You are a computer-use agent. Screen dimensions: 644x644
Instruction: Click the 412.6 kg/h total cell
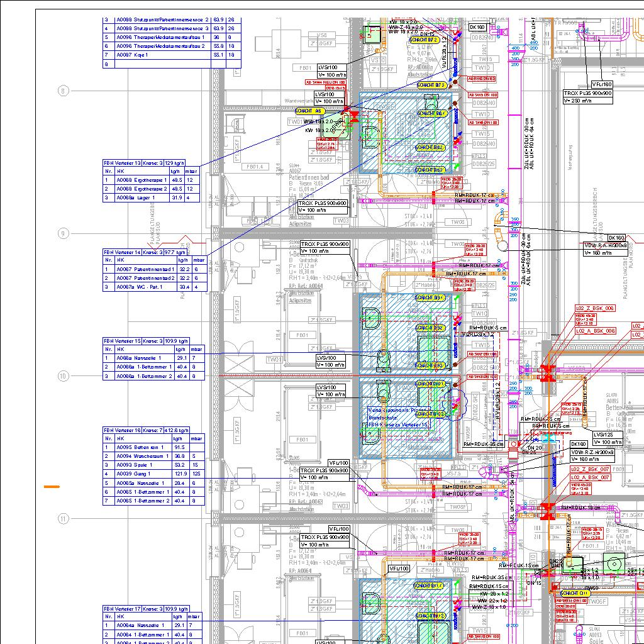coord(177,430)
